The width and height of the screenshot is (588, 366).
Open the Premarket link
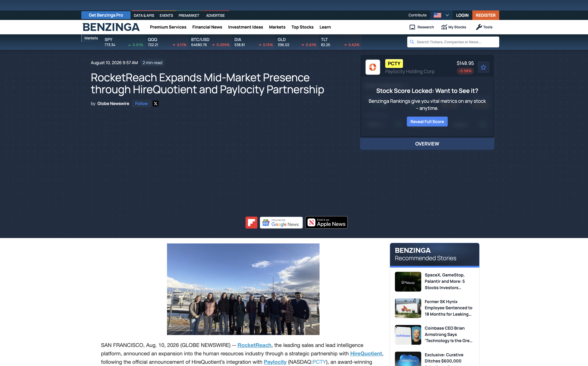pyautogui.click(x=189, y=15)
